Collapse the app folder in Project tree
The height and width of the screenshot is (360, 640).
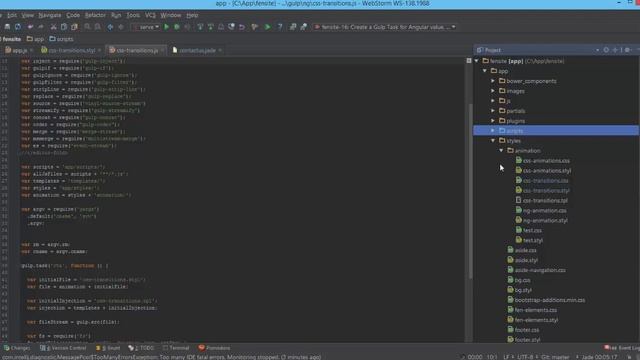click(x=485, y=71)
